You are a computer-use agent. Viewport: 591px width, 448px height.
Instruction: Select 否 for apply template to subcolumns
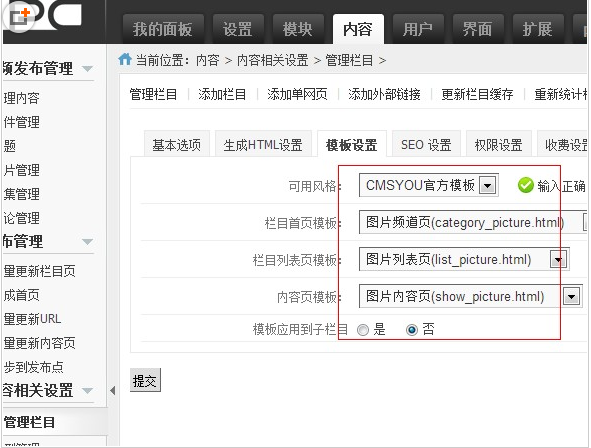(x=412, y=330)
